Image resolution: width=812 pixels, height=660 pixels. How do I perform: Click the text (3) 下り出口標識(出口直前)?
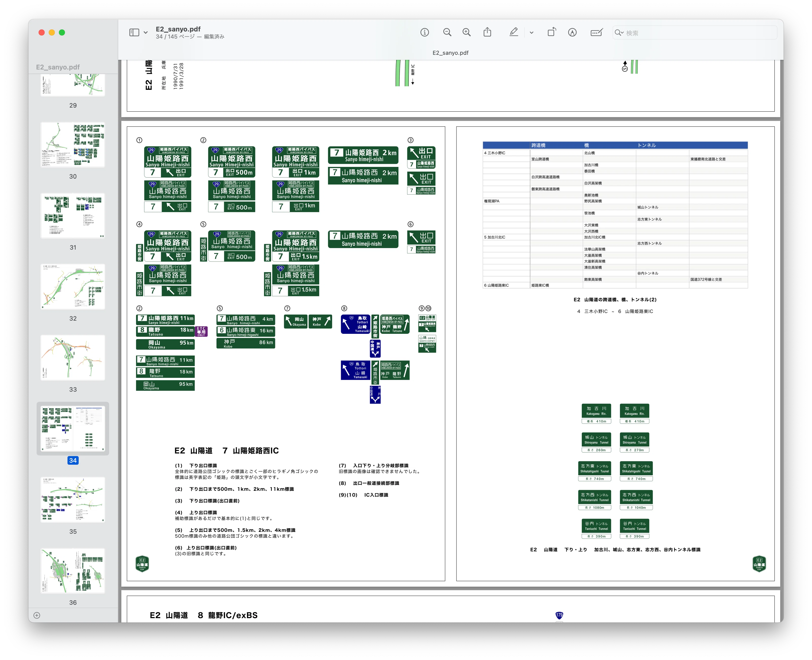[207, 501]
